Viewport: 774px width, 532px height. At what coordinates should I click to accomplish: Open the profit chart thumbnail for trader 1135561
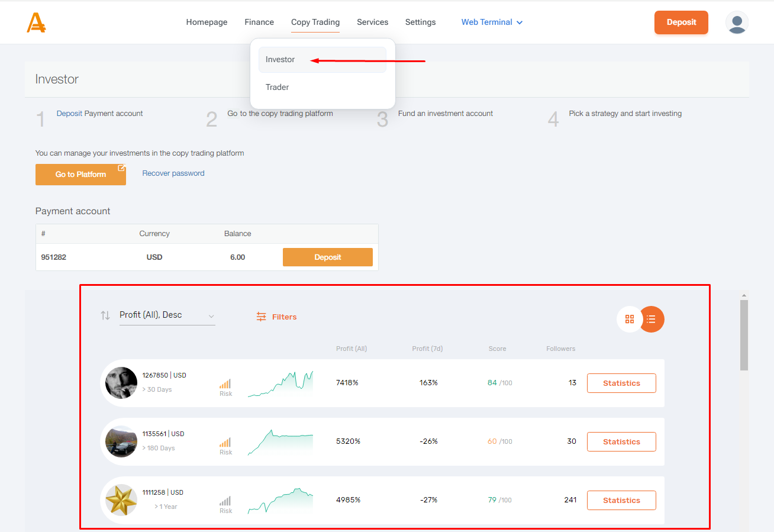coord(280,442)
